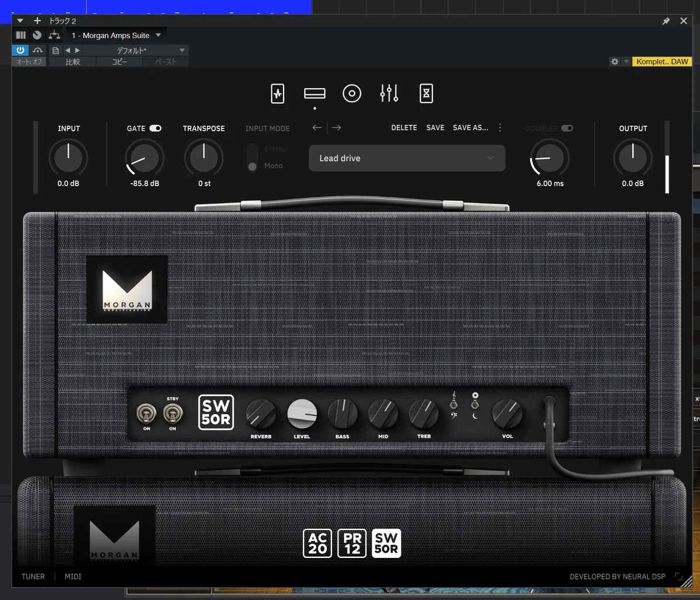Open the preset file document icon
The height and width of the screenshot is (600, 700).
[x=55, y=51]
